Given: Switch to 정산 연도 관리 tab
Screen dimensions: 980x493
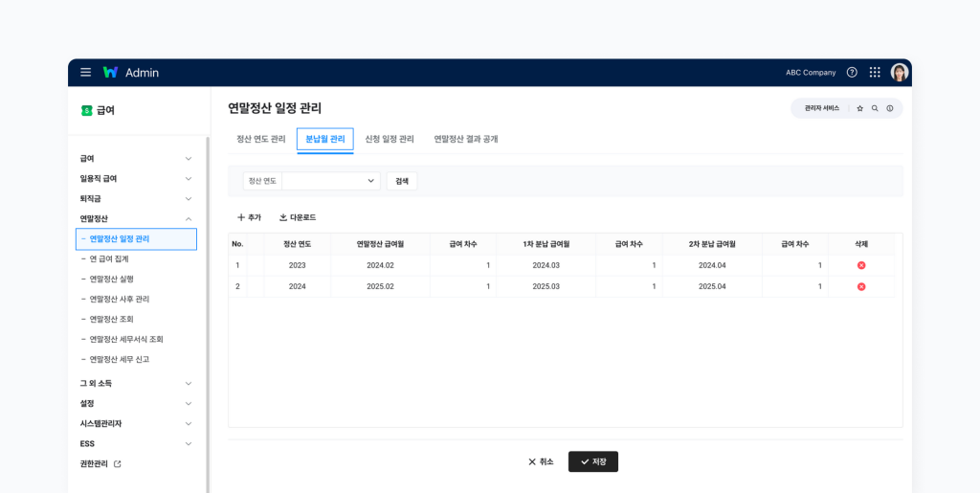Looking at the screenshot, I should click(x=261, y=140).
